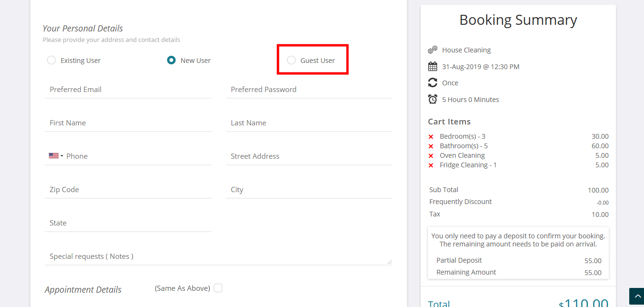Remove Fridge Cleaning - 1 from cart

[431, 165]
